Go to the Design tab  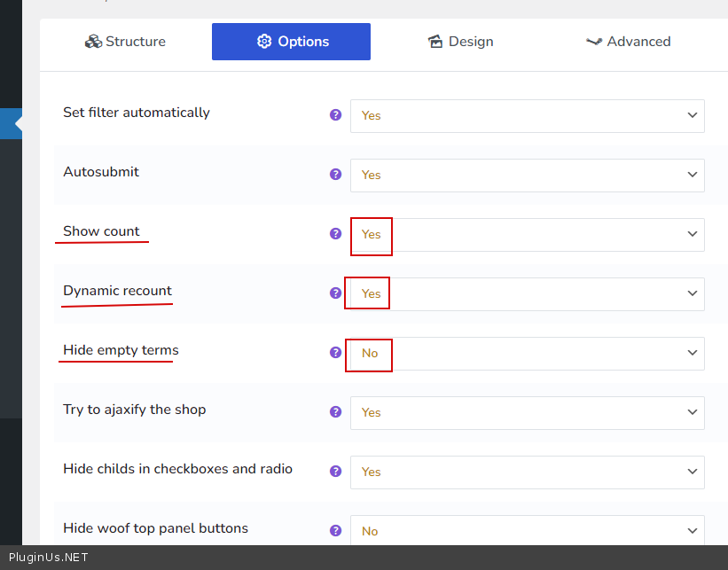pos(460,42)
